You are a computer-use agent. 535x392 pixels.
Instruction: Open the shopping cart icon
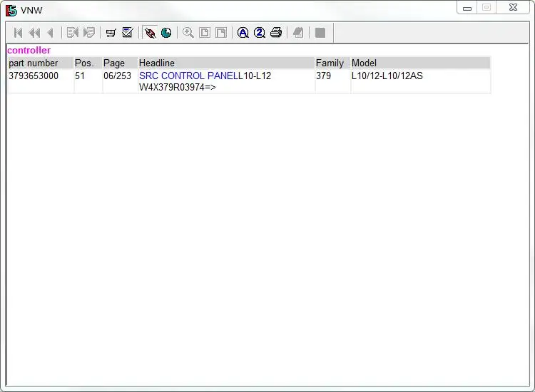pos(111,33)
